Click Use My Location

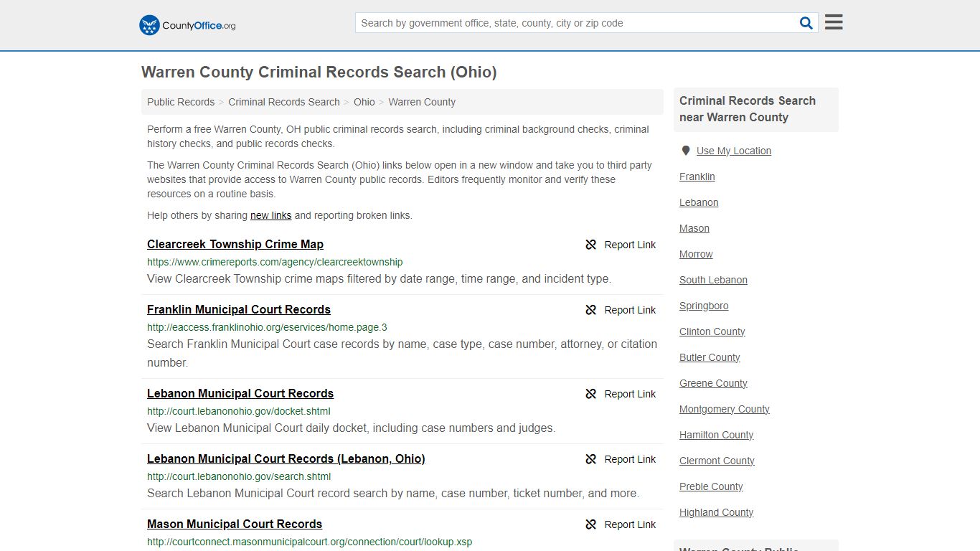(x=734, y=150)
